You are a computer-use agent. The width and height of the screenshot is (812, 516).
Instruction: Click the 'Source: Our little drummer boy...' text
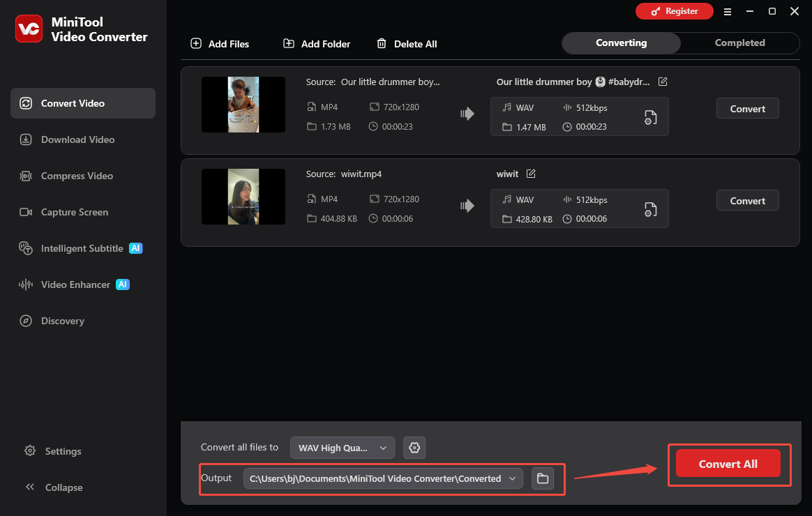point(373,82)
